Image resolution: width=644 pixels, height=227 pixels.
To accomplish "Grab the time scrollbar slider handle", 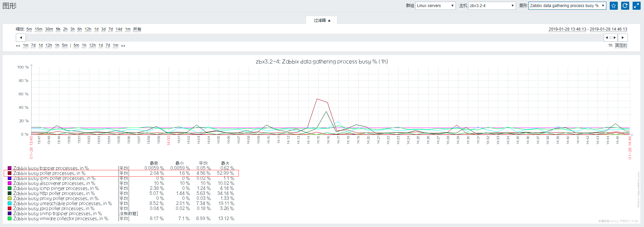I will (611, 38).
